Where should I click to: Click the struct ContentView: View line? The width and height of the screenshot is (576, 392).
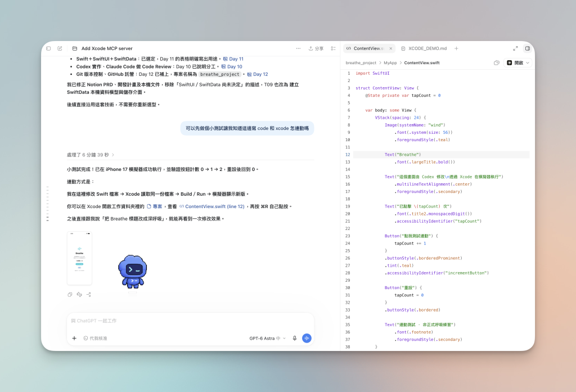pyautogui.click(x=387, y=88)
